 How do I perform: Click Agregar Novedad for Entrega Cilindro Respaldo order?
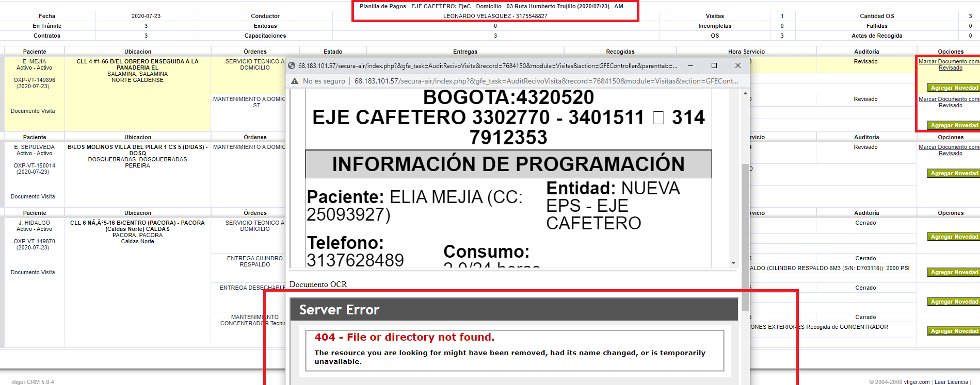coord(954,272)
